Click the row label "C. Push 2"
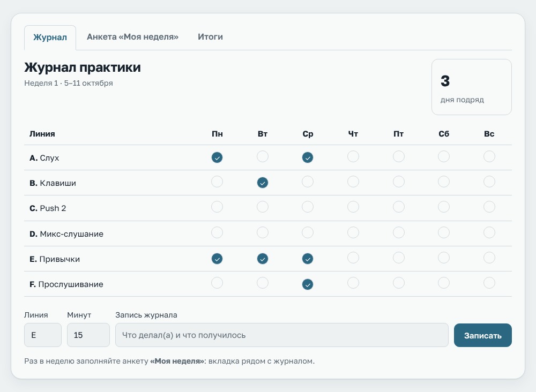Image resolution: width=536 pixels, height=392 pixels. tap(48, 208)
